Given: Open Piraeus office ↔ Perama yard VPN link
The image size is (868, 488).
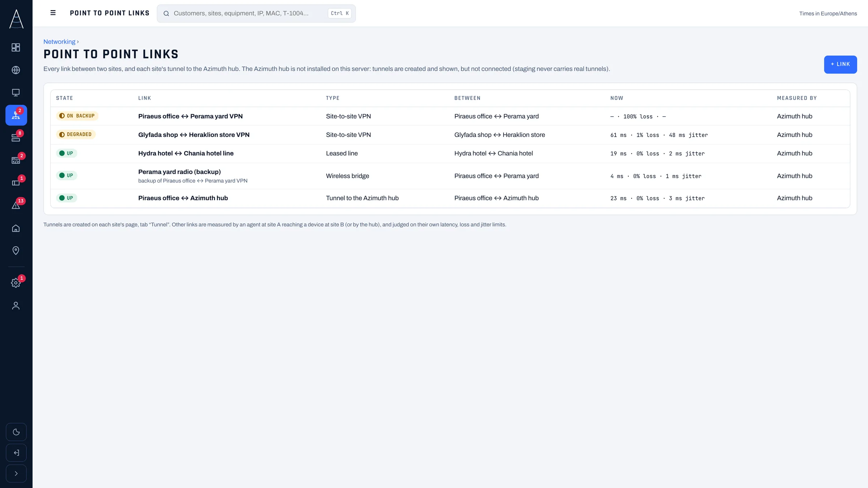Looking at the screenshot, I should (190, 116).
